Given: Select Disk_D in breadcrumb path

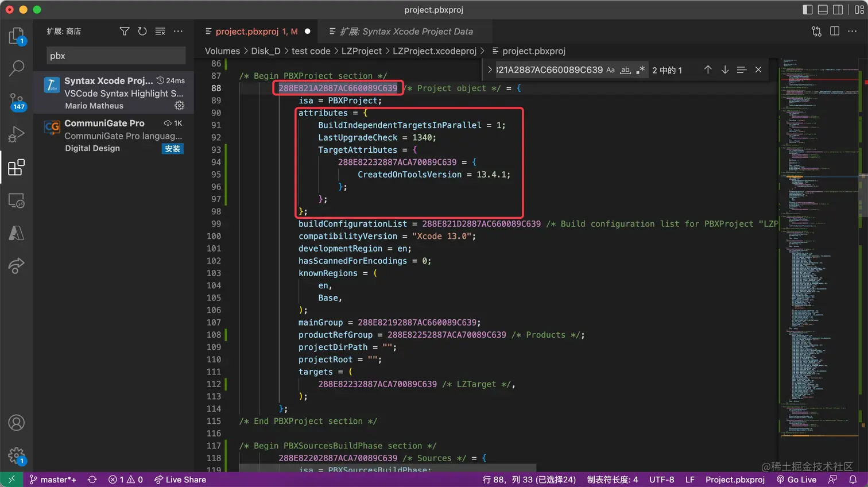Looking at the screenshot, I should pos(266,51).
